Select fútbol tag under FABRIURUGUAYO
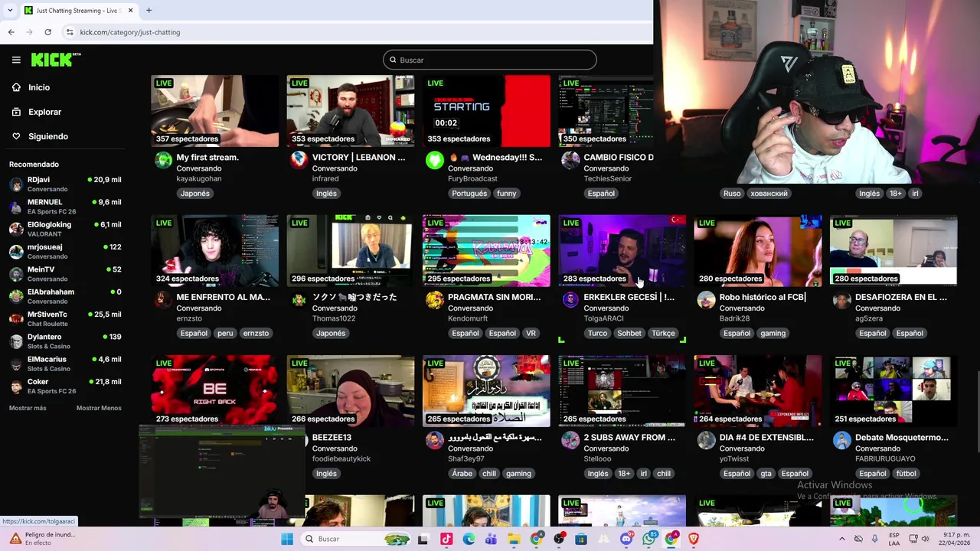 [906, 474]
